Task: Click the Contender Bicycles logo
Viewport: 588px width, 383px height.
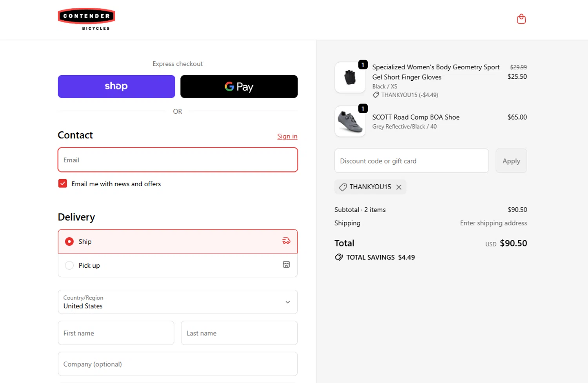Action: pyautogui.click(x=87, y=19)
